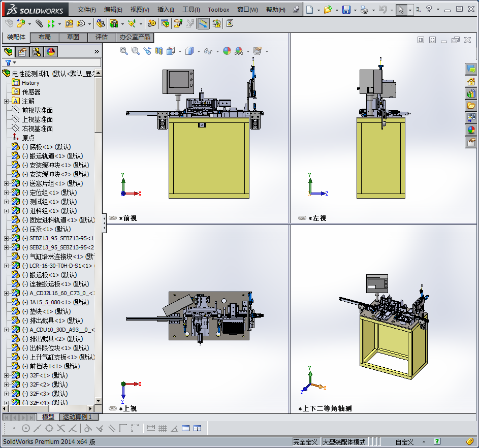Open Design Library in task pane

(x=471, y=94)
